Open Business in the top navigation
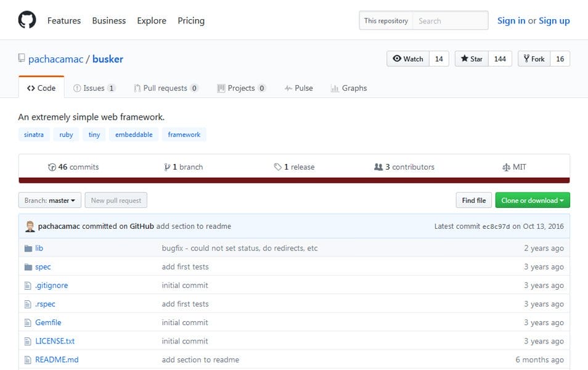 (108, 20)
